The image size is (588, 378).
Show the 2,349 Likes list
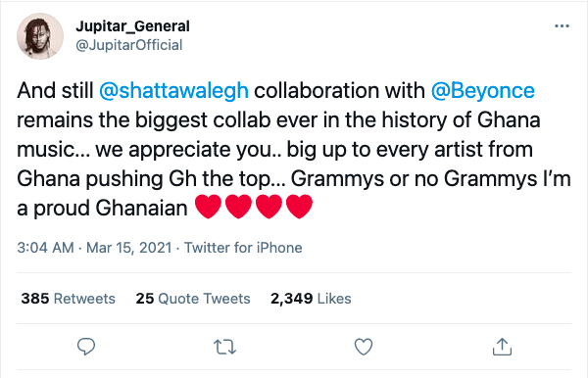click(x=311, y=299)
